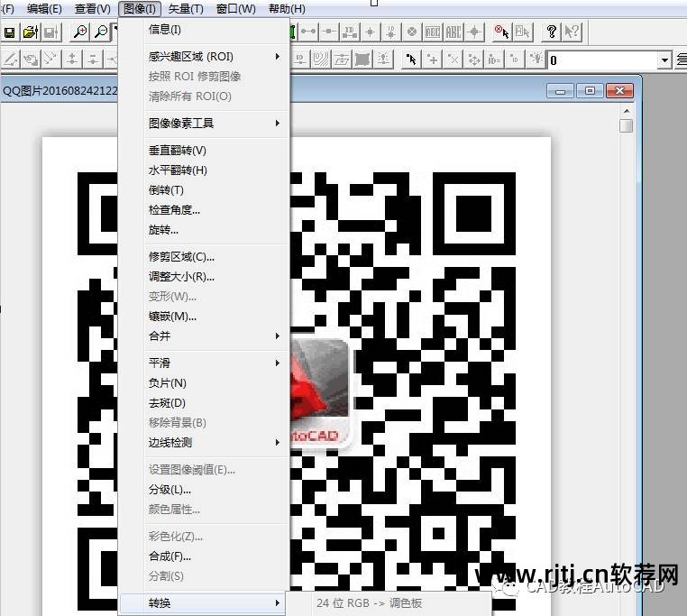Open the 帮助(H) menu
This screenshot has width=687, height=616.
(x=287, y=9)
